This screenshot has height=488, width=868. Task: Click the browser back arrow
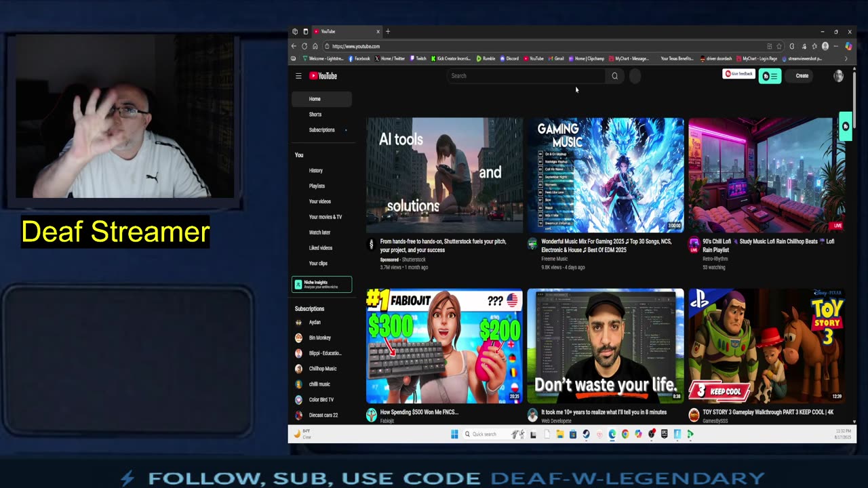294,46
